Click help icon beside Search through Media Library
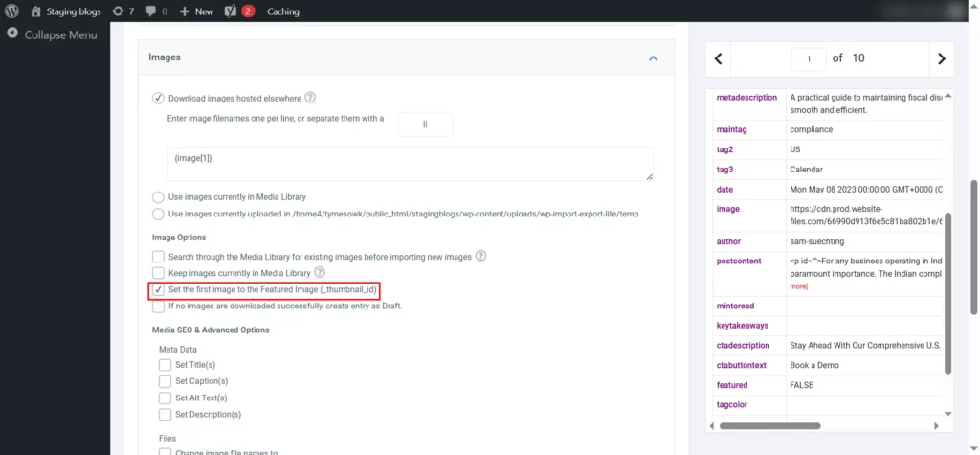The height and width of the screenshot is (455, 980). pos(481,256)
